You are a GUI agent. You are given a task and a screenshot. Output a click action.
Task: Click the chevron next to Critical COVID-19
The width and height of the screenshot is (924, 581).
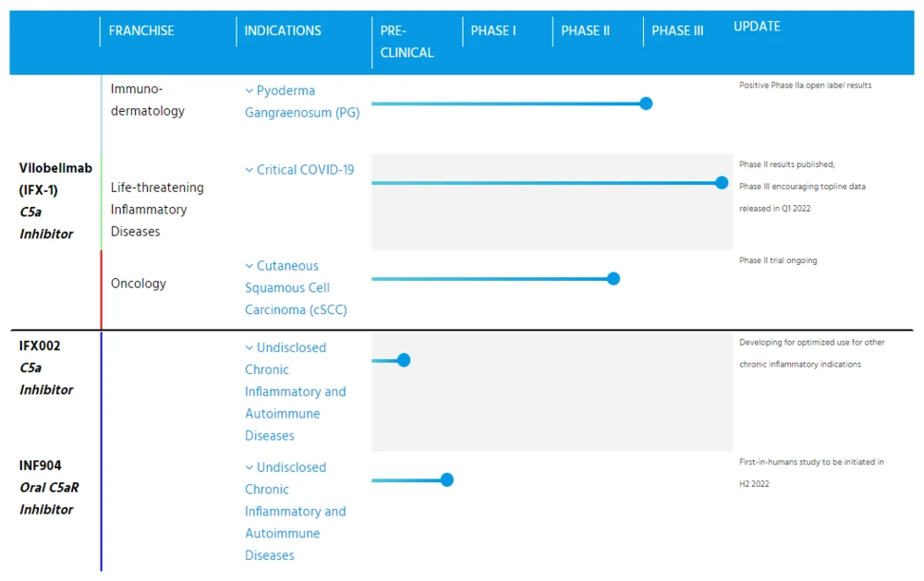[x=249, y=170]
